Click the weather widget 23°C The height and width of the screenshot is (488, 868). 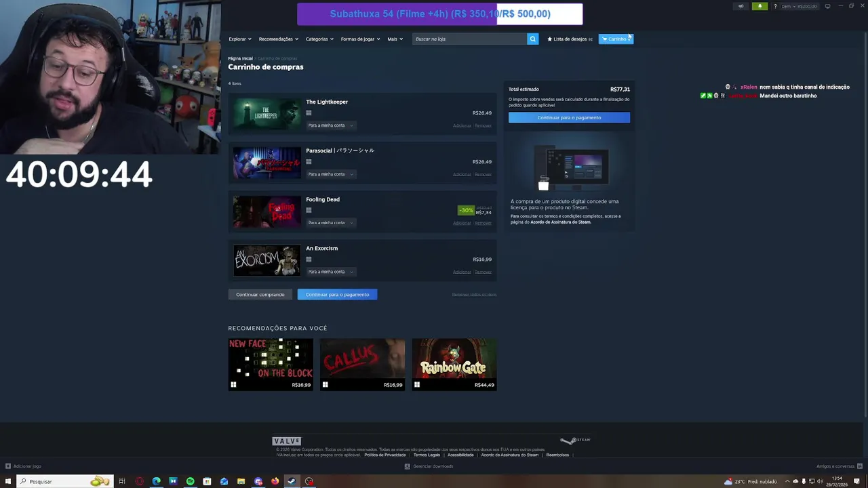pos(751,481)
